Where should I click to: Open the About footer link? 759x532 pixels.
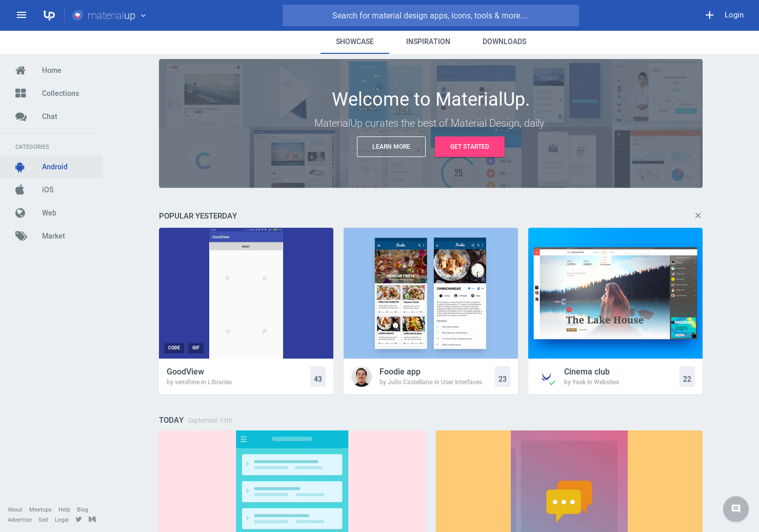(x=15, y=509)
